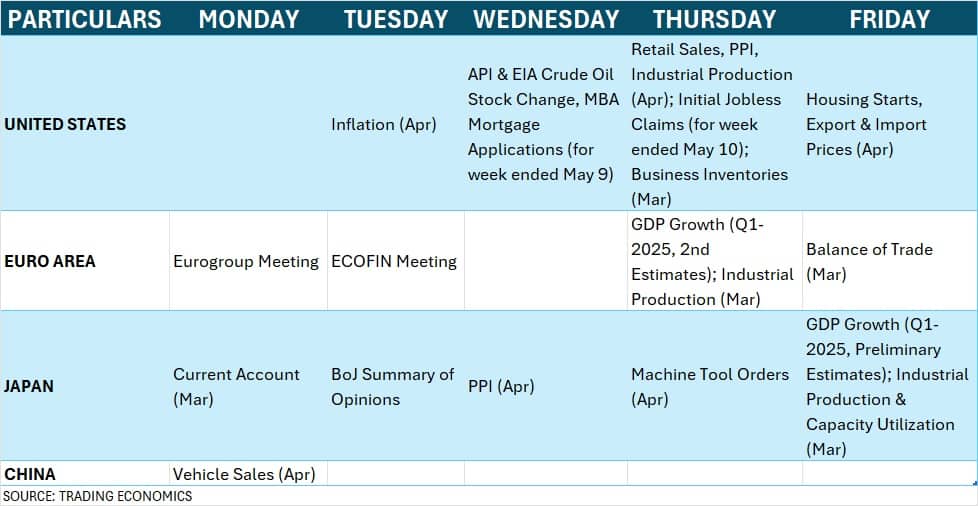This screenshot has height=506, width=978.
Task: Select the Eurogroup Meeting cell
Action: click(248, 261)
